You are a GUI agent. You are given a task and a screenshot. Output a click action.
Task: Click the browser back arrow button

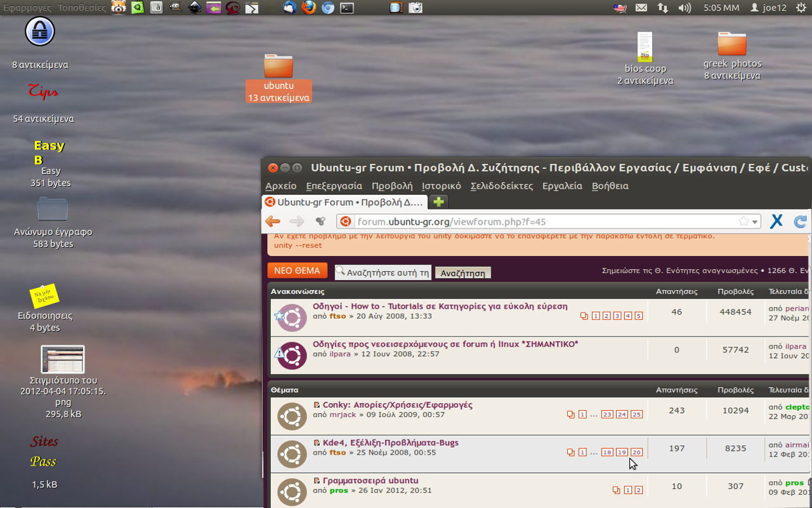point(273,222)
